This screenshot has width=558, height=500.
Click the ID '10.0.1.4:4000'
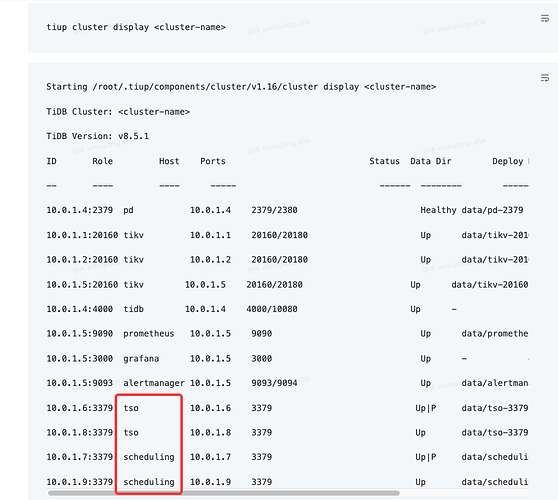pos(80,309)
